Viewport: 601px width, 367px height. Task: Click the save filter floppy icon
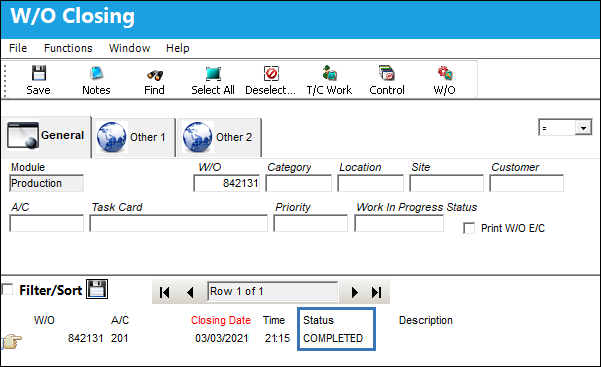click(97, 289)
